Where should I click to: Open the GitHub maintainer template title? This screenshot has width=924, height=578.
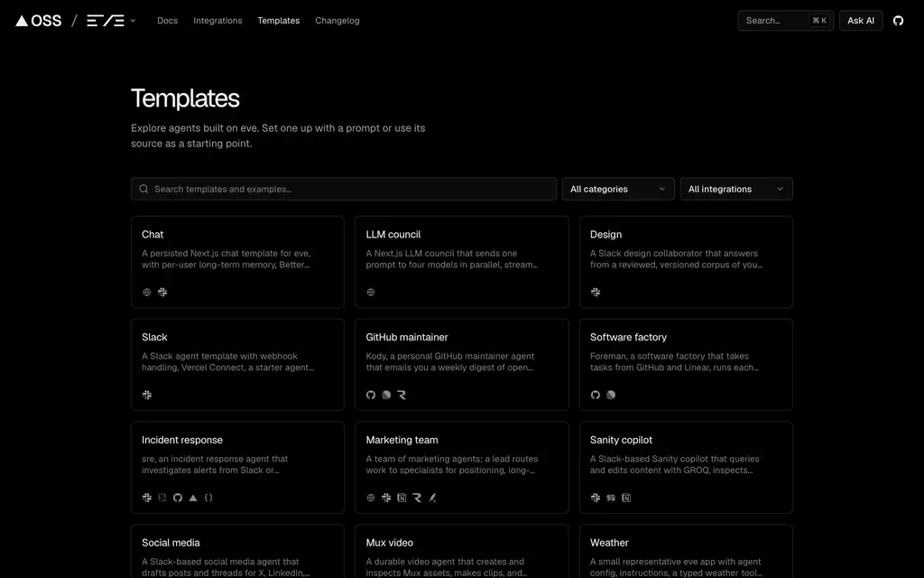coord(407,338)
